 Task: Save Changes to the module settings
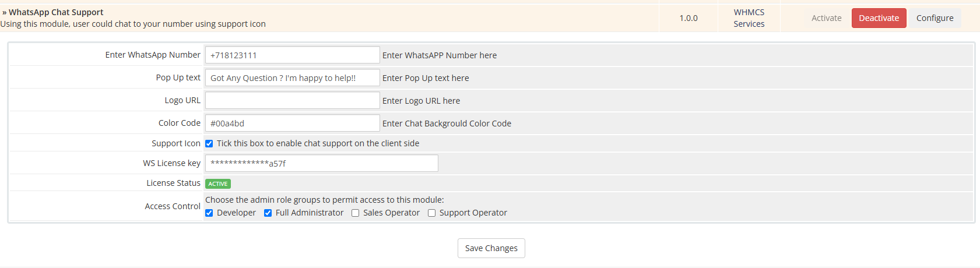[x=491, y=248]
